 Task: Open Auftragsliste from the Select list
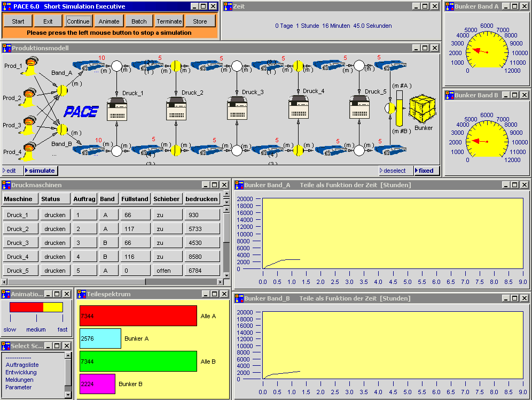tap(22, 365)
